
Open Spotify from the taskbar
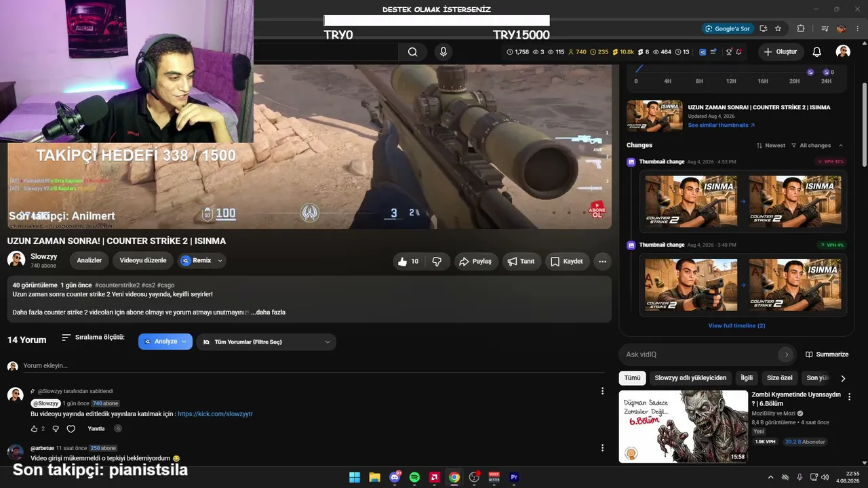[414, 477]
